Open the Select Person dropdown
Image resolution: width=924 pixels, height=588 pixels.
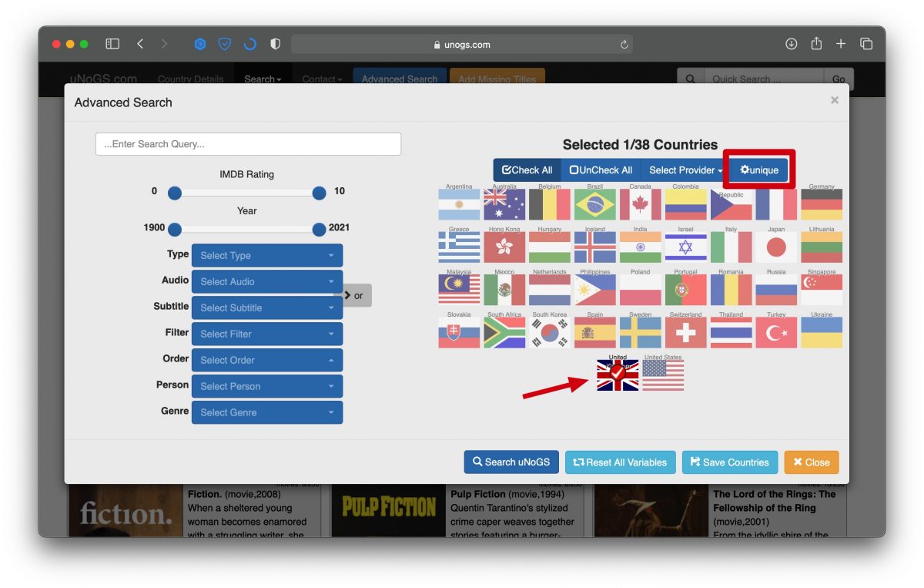(267, 387)
